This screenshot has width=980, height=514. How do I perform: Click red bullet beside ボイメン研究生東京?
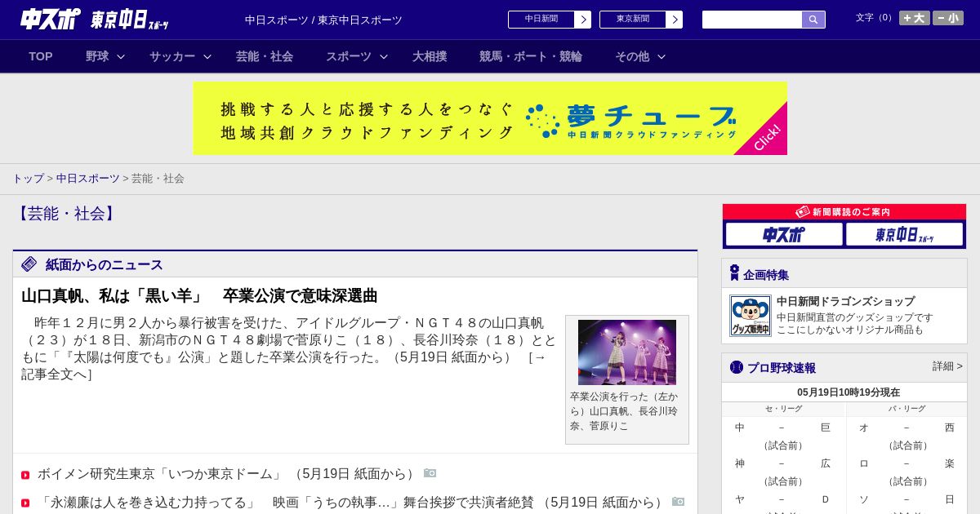[25, 475]
